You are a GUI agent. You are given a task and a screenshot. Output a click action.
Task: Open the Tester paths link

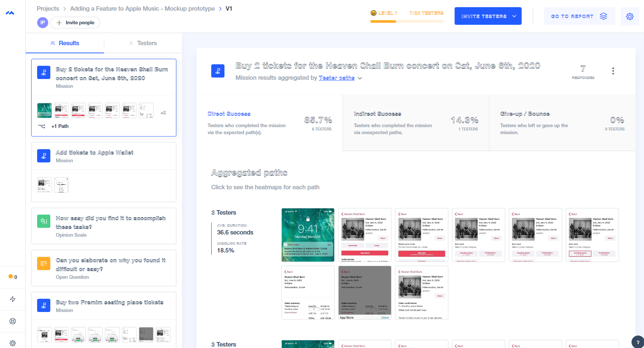[x=337, y=78]
